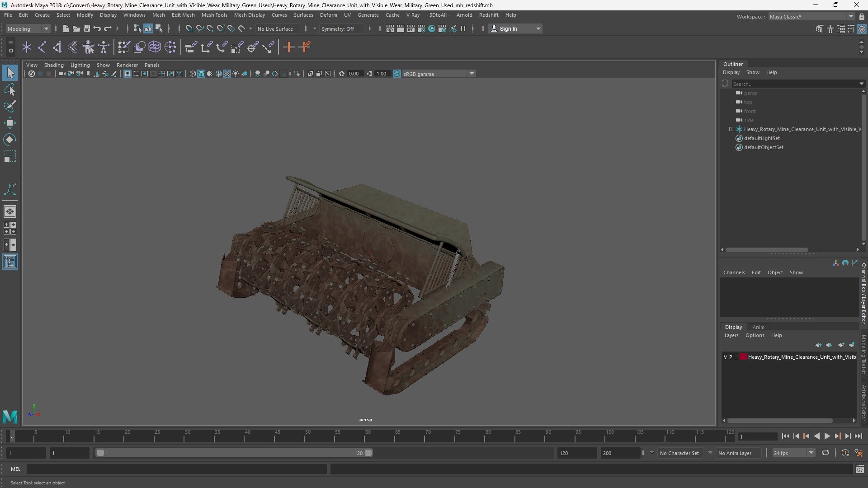Viewport: 868px width, 488px height.
Task: Toggle loop playback mode button
Action: [x=825, y=453]
